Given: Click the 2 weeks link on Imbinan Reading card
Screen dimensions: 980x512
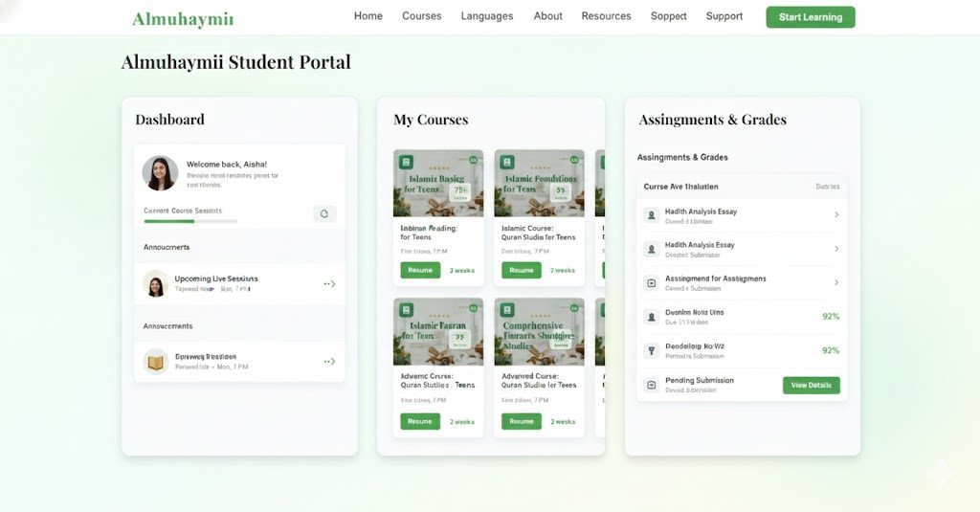Looking at the screenshot, I should (462, 271).
